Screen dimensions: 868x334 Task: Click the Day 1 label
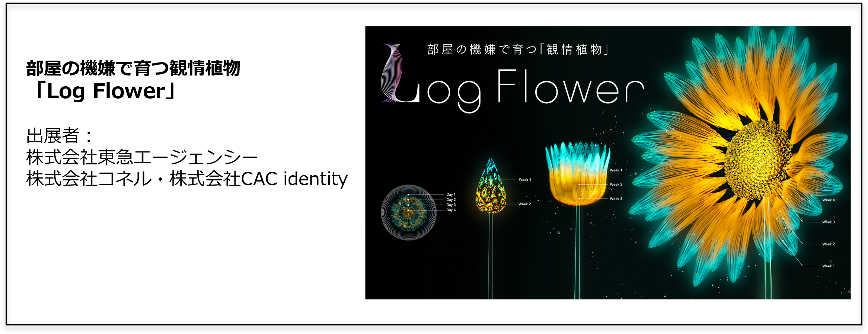click(x=451, y=195)
